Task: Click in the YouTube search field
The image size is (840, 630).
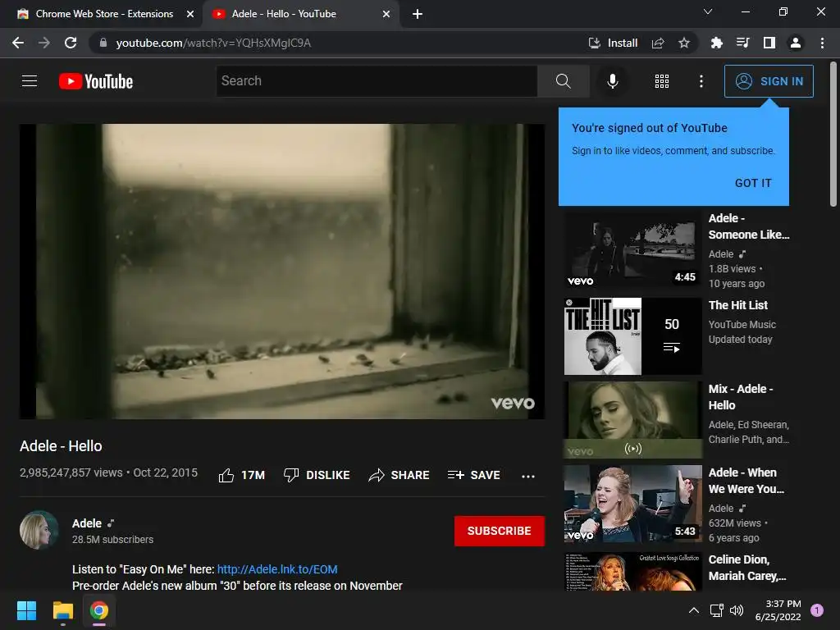Action: tap(377, 81)
